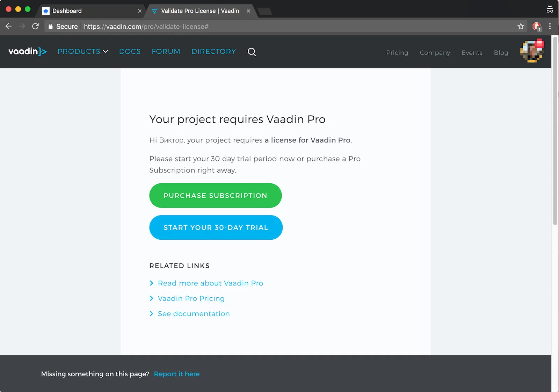Open Chrome's three-dot menu
Screen dimensions: 559x392
tap(550, 26)
